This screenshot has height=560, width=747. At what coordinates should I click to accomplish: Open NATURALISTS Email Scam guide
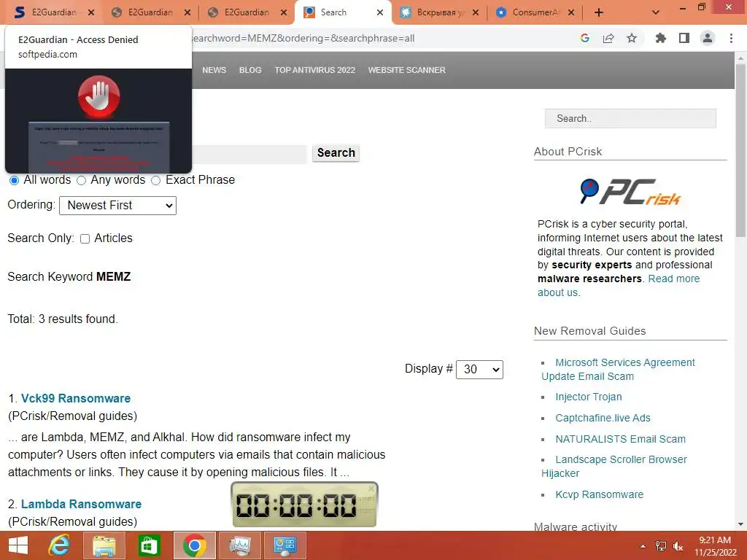[x=620, y=439]
